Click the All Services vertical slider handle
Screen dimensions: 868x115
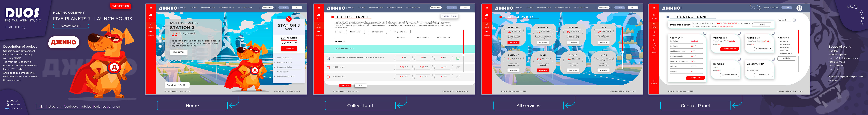pyautogui.click(x=623, y=52)
